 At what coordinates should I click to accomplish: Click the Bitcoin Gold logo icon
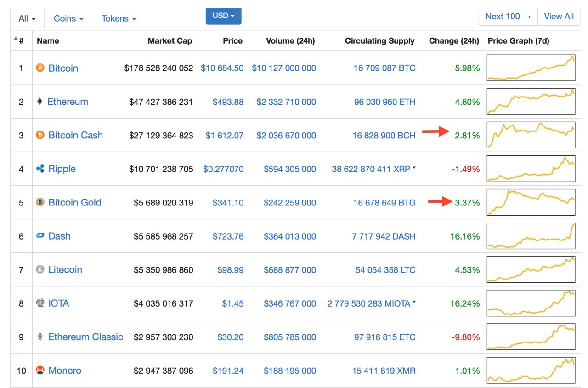point(40,202)
